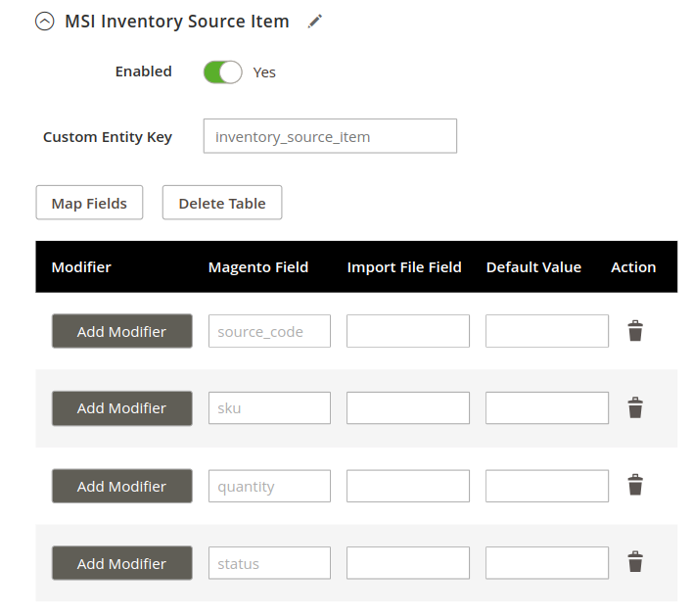Toggle the Enabled switch off
Viewport: 693px width, 616px height.
223,72
